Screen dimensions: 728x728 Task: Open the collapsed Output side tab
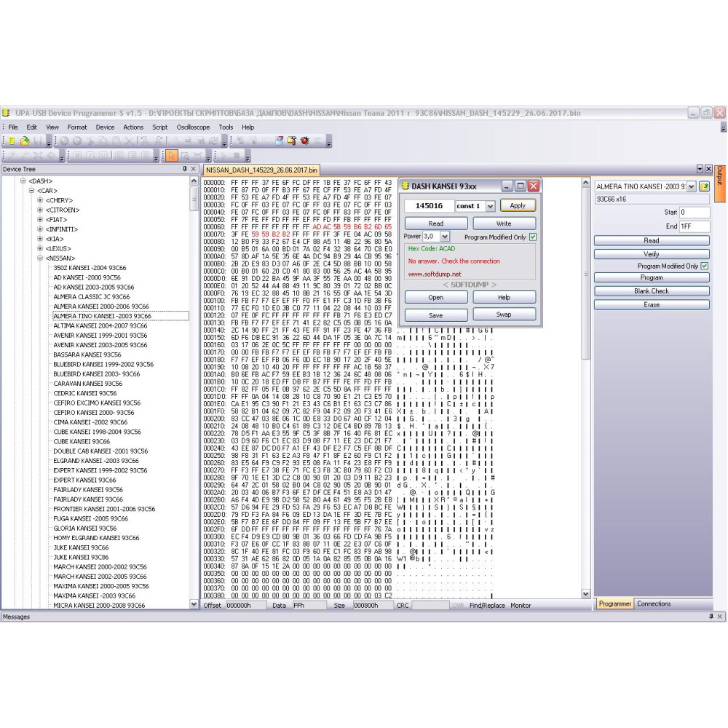coord(720,183)
